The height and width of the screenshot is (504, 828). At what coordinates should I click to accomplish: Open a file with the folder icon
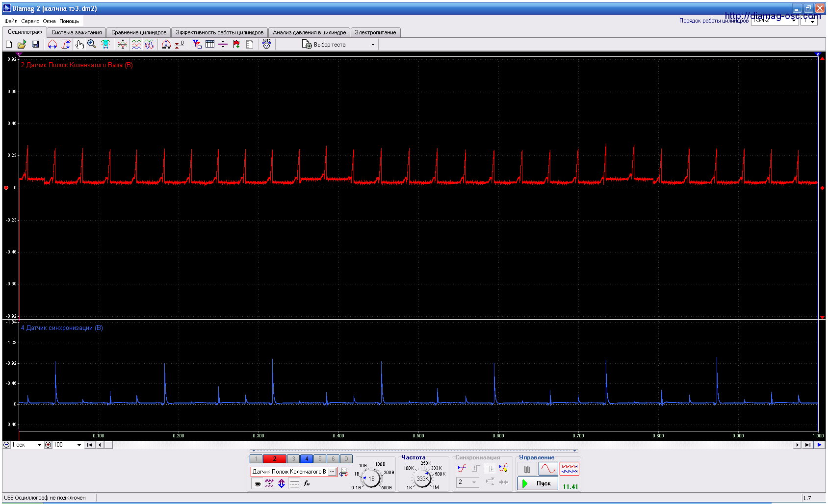22,44
